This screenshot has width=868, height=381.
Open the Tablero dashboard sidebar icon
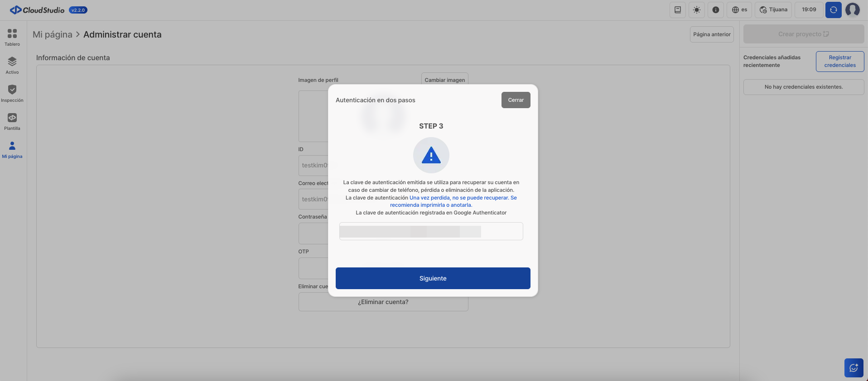12,37
